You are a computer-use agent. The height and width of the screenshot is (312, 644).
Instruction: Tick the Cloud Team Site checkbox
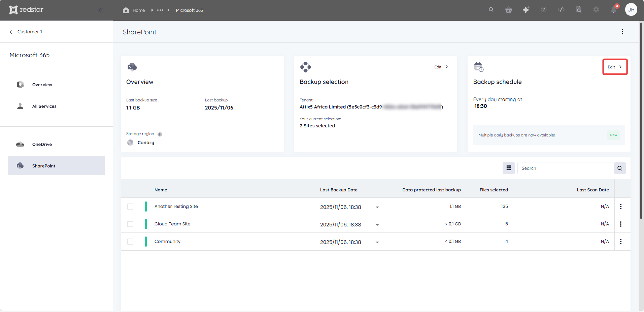[130, 224]
